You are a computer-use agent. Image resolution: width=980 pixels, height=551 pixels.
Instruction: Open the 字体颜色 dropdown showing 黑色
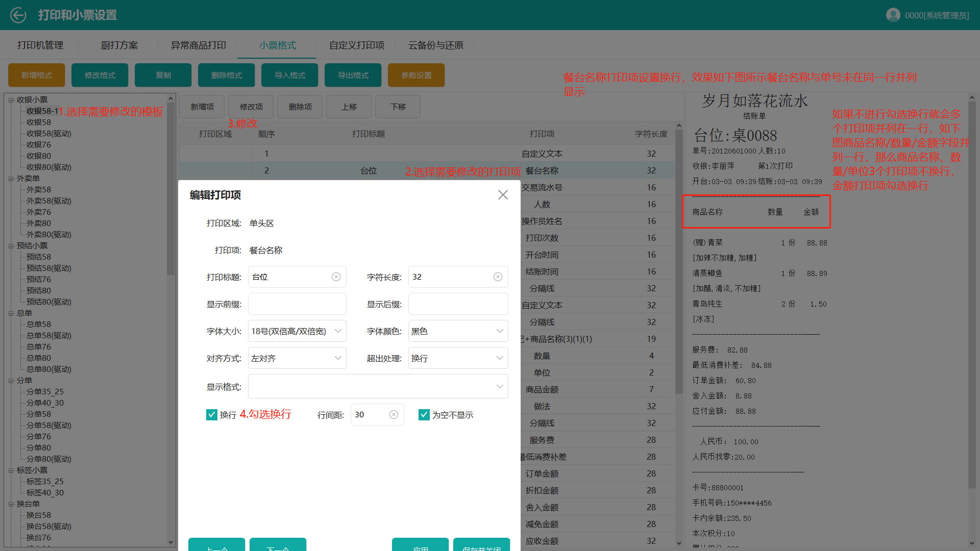tap(458, 331)
